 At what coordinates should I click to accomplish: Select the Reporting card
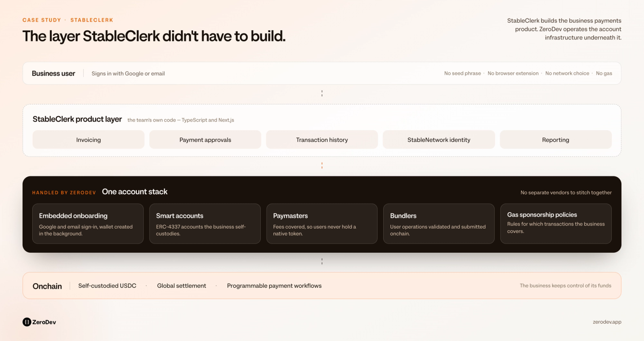[x=556, y=139]
